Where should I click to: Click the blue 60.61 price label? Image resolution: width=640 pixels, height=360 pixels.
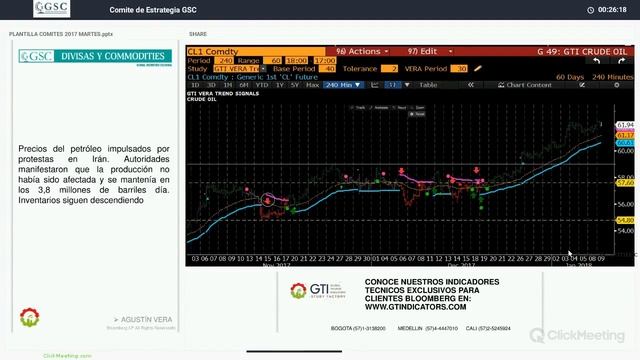pyautogui.click(x=625, y=143)
